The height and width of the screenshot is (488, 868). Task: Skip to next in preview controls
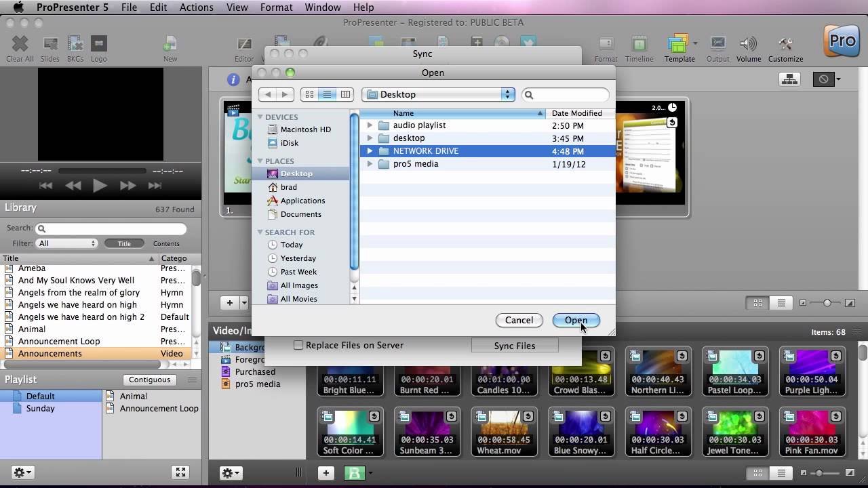click(x=155, y=186)
